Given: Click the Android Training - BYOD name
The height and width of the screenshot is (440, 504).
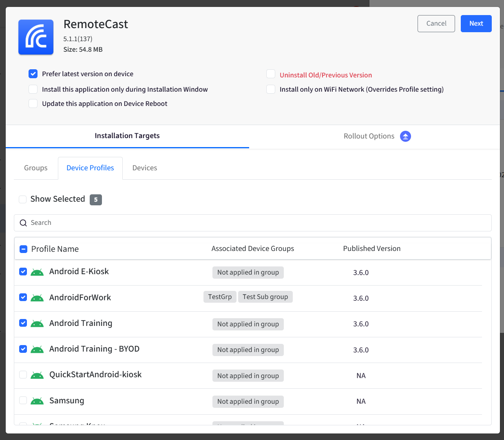Looking at the screenshot, I should pyautogui.click(x=95, y=349).
